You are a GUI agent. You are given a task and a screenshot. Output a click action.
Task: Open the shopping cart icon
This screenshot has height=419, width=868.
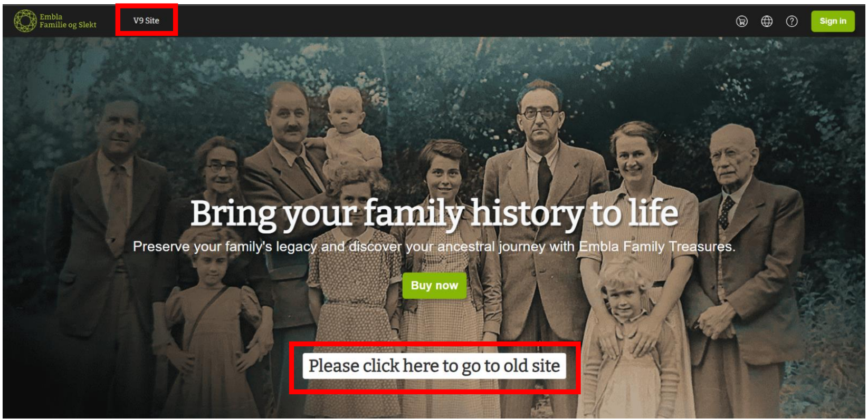[741, 21]
